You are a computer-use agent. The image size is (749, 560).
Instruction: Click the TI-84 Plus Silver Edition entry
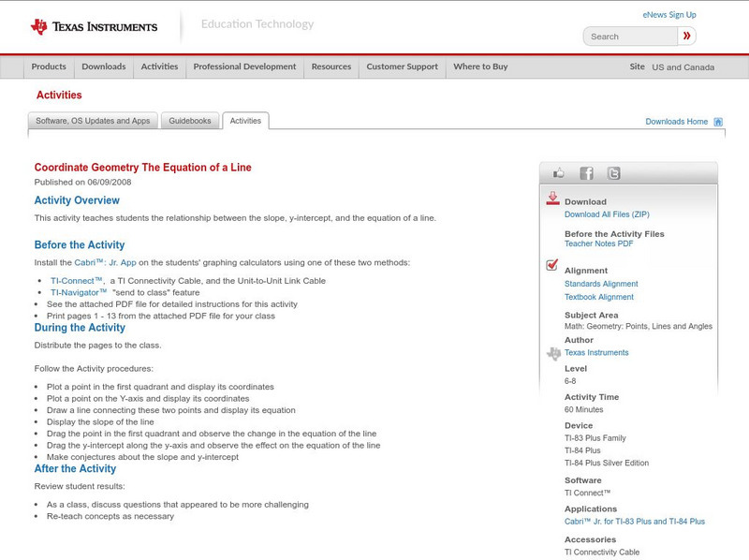point(607,463)
